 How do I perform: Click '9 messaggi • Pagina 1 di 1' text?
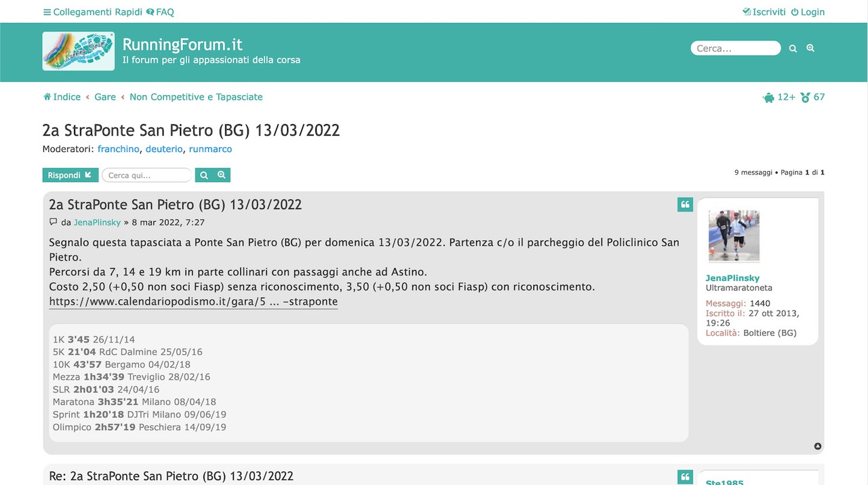(x=780, y=172)
